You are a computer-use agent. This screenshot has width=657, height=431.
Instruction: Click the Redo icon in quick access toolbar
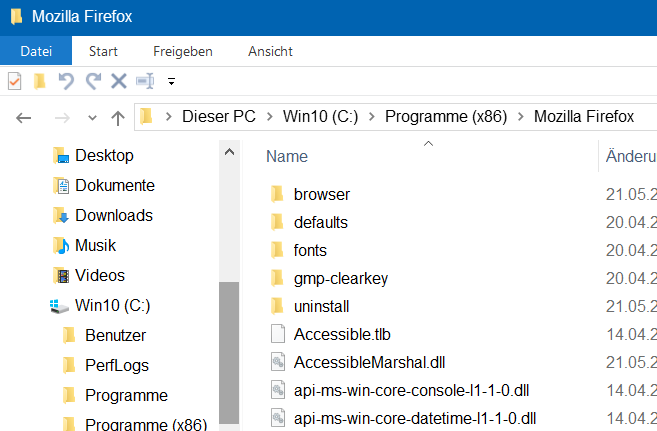(x=93, y=81)
